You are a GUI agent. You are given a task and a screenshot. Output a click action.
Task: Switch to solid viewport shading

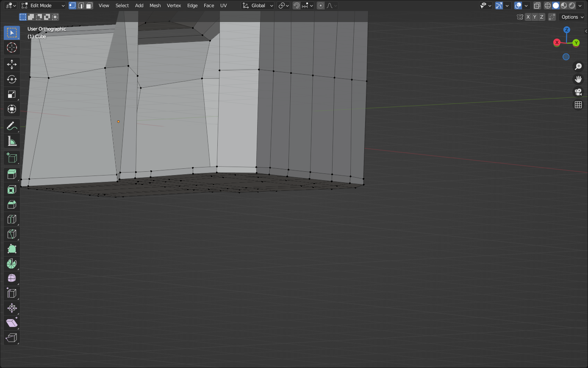click(x=556, y=6)
